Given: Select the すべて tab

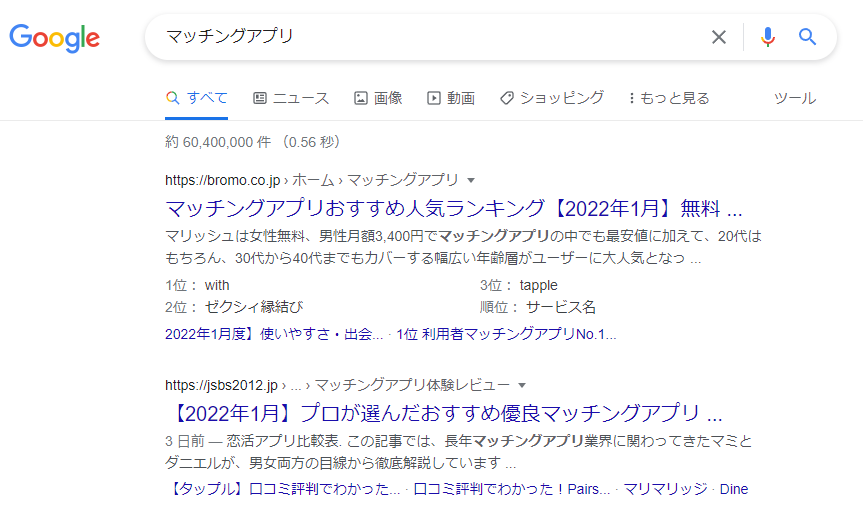Looking at the screenshot, I should pyautogui.click(x=196, y=99).
